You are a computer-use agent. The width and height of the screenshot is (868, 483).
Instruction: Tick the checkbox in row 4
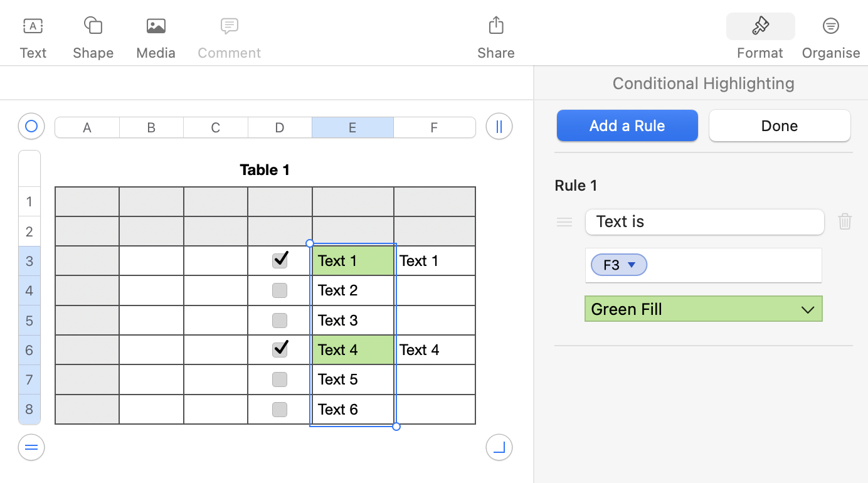280,290
